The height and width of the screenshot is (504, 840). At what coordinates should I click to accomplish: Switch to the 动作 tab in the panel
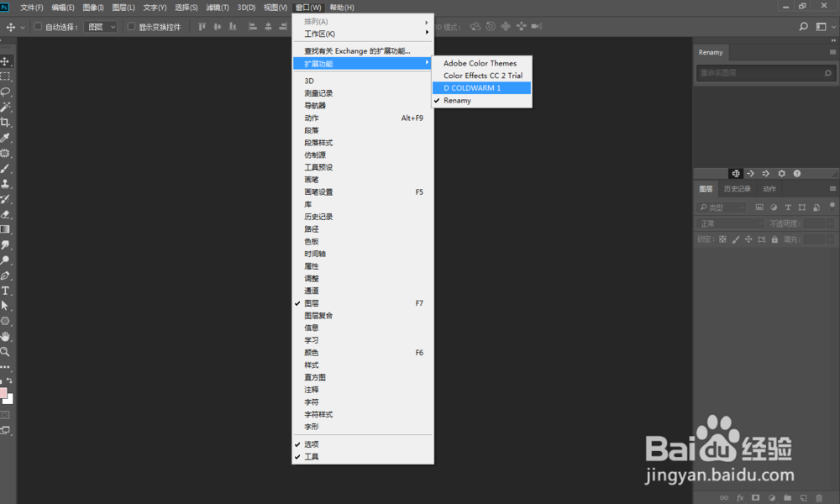769,188
